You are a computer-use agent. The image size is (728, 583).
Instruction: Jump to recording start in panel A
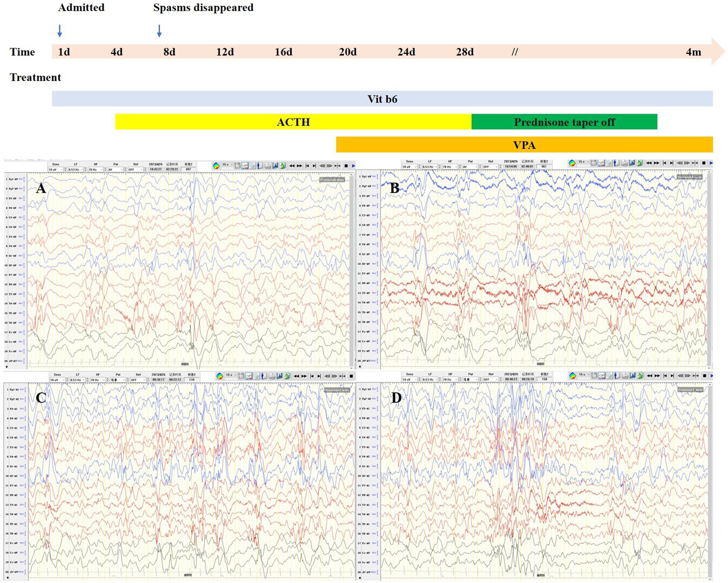[307, 166]
